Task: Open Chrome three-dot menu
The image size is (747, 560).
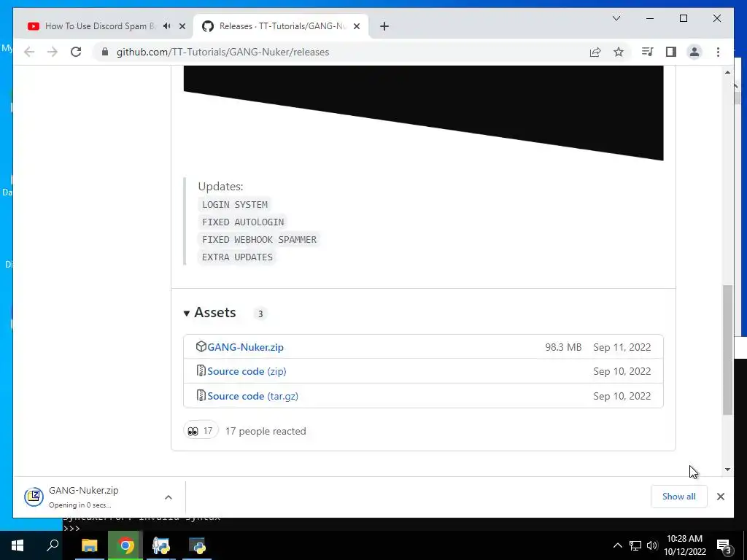Action: 718,52
